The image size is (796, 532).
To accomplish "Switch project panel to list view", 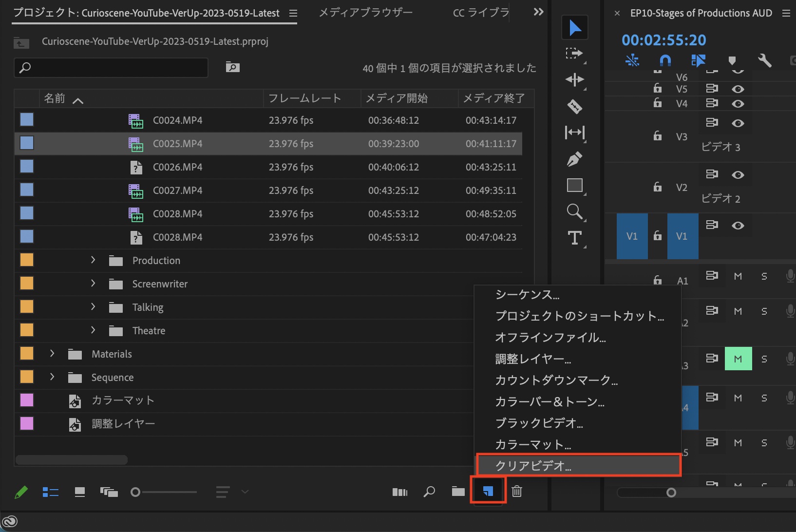I will (51, 492).
